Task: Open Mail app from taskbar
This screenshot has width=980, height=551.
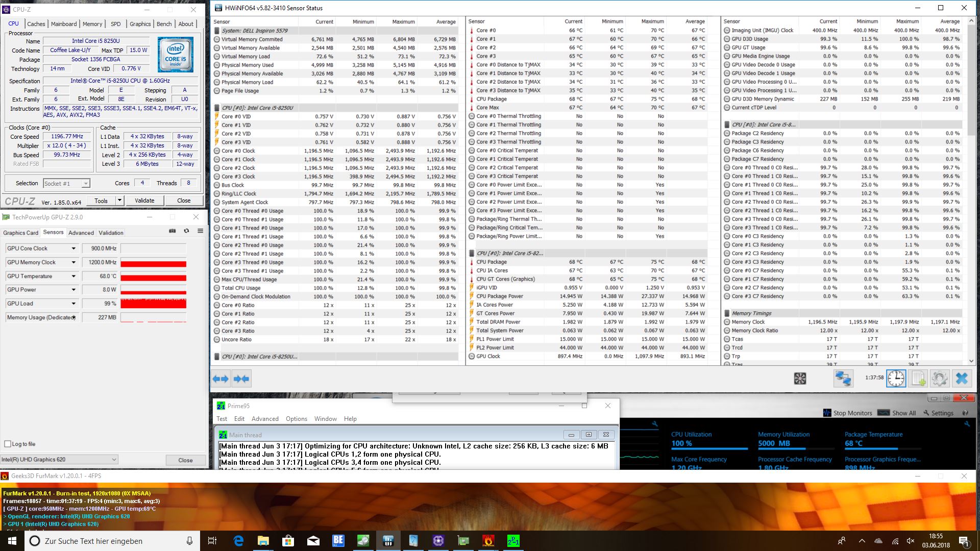Action: click(313, 541)
